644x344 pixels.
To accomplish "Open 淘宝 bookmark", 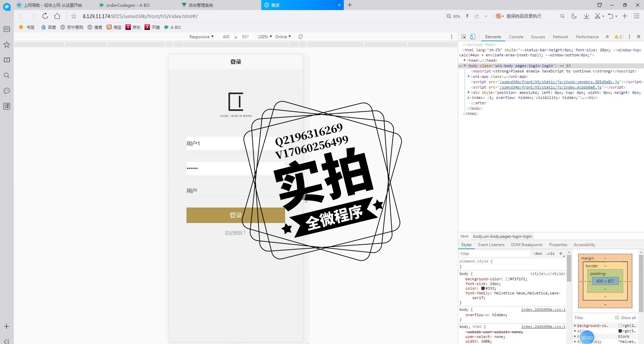I will coord(114,27).
